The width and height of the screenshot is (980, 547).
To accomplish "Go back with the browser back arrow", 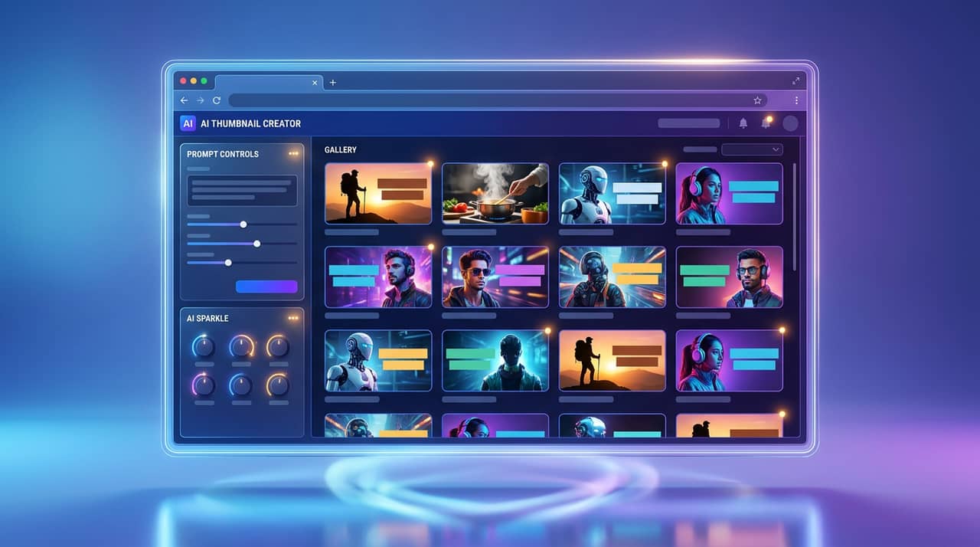I will coord(184,100).
